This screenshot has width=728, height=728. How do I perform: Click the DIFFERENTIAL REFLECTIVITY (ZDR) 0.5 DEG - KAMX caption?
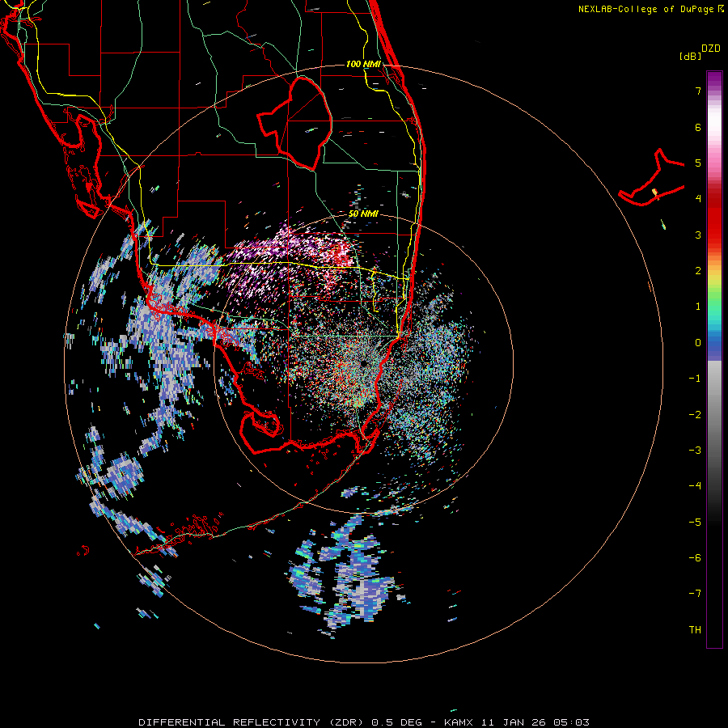pyautogui.click(x=305, y=722)
